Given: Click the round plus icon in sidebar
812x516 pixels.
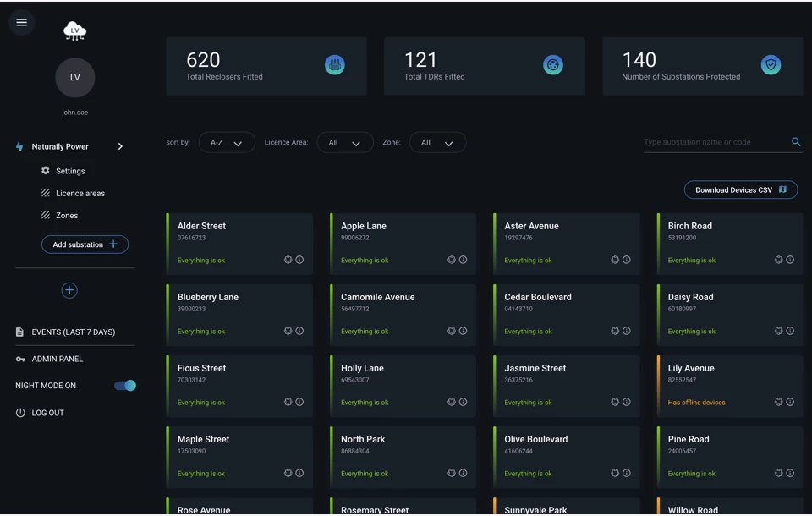Looking at the screenshot, I should click(x=69, y=290).
